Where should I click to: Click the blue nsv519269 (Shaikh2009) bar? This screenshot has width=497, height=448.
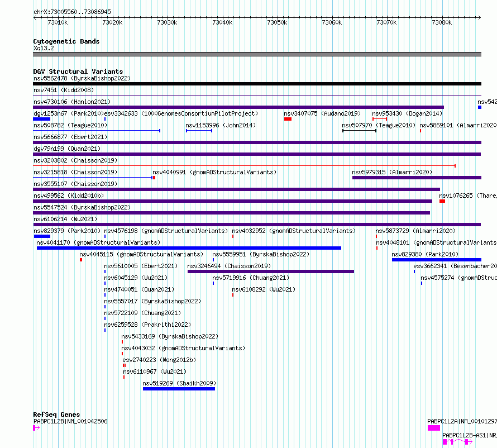click(179, 389)
